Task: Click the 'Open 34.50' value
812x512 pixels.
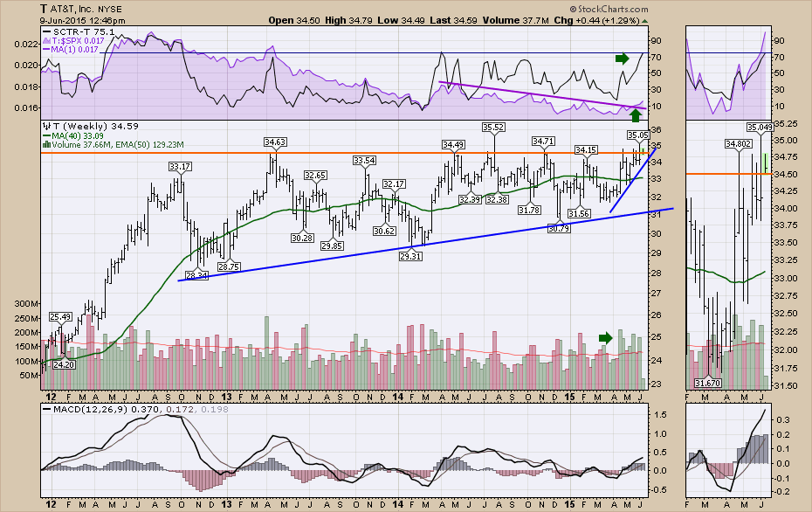Action: point(294,21)
